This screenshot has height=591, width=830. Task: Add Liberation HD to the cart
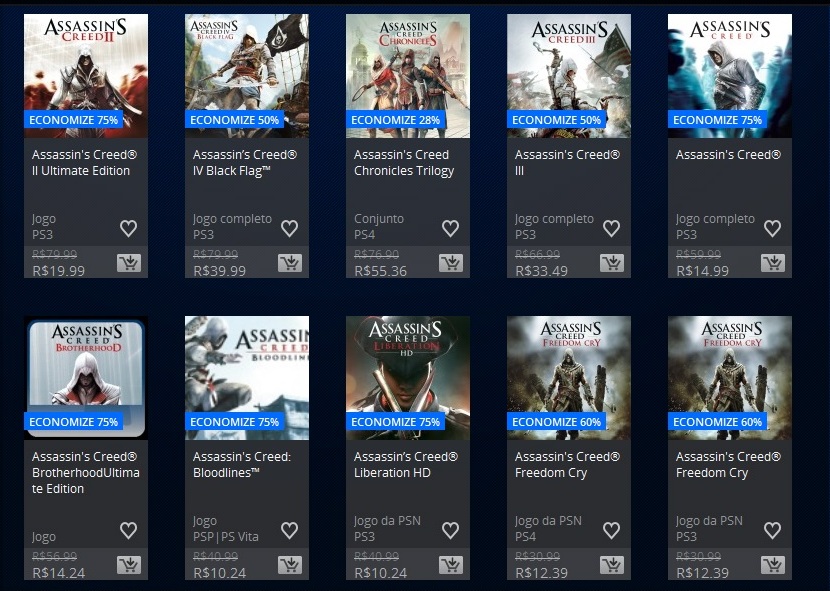tap(451, 565)
